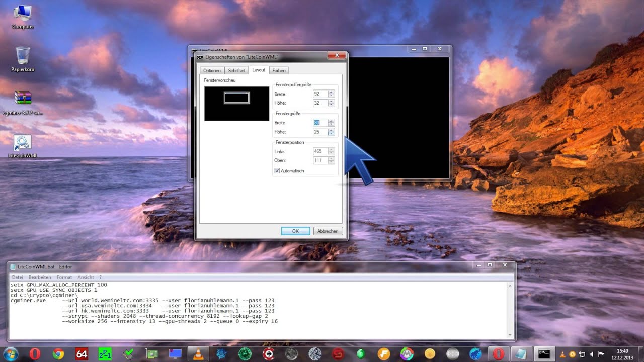This screenshot has width=644, height=362.
Task: Open the network tray icon
Action: tap(582, 354)
